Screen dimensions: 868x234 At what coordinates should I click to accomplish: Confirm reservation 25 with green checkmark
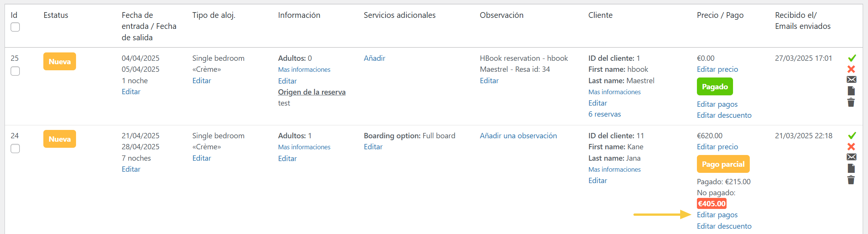pos(852,58)
